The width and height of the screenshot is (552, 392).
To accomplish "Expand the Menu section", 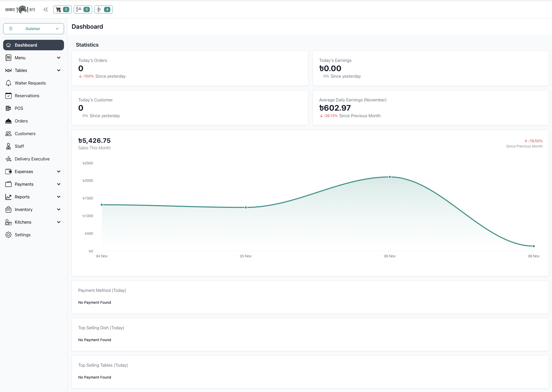I will (x=33, y=57).
